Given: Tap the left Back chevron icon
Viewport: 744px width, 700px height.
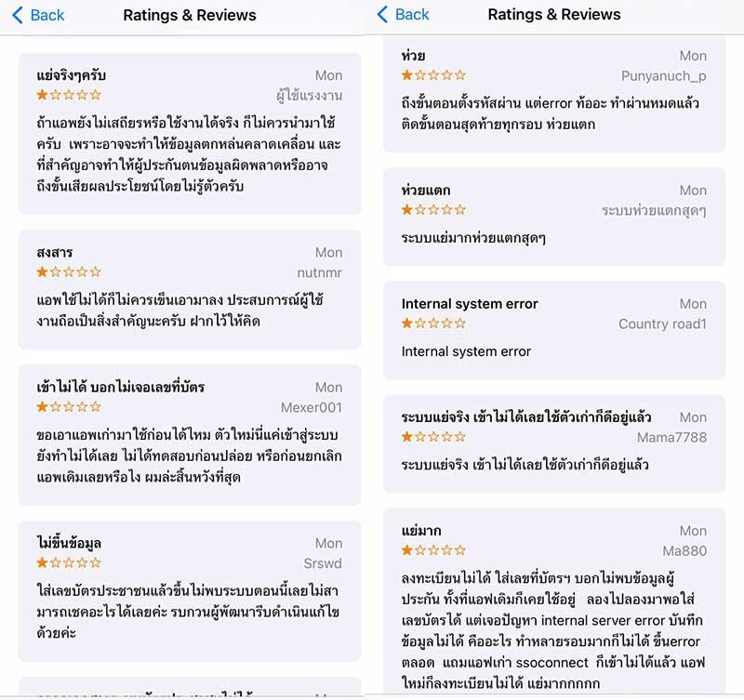Looking at the screenshot, I should pos(18,15).
